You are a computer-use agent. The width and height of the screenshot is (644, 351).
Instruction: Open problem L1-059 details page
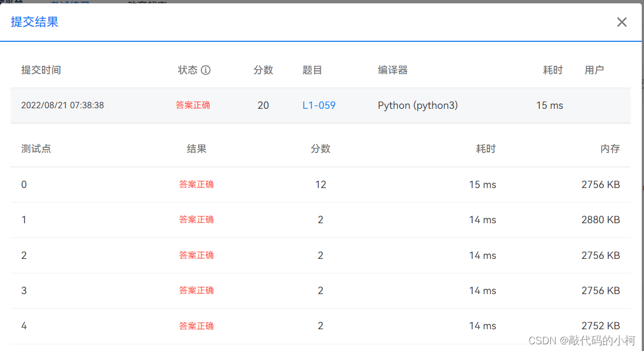point(319,105)
